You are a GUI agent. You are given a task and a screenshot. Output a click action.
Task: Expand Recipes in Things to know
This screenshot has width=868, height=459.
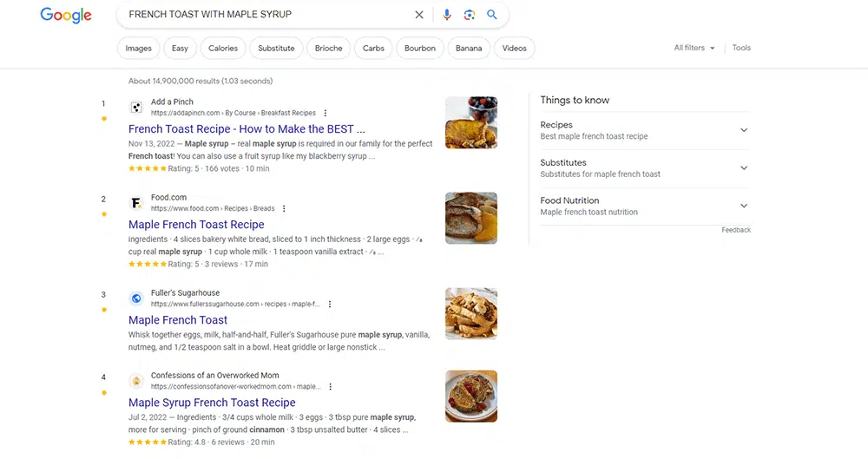pyautogui.click(x=645, y=131)
